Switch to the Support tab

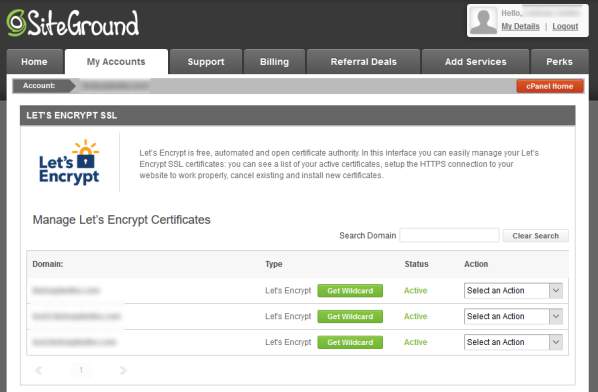[x=206, y=62]
